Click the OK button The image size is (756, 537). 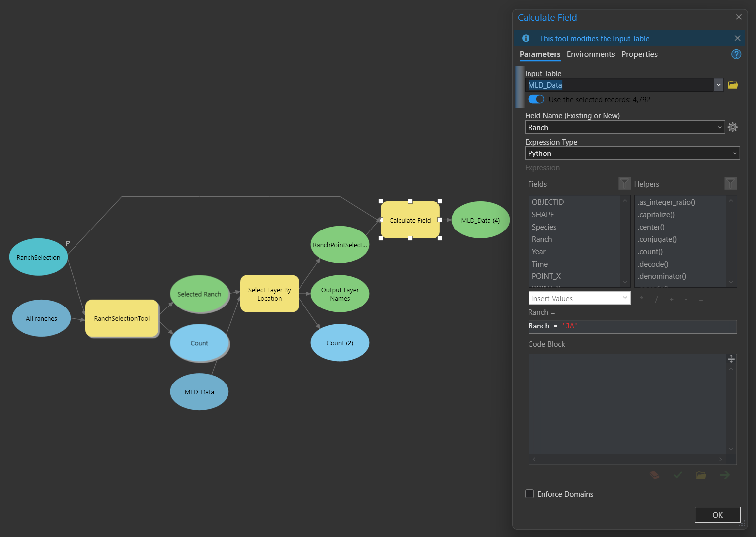[717, 515]
